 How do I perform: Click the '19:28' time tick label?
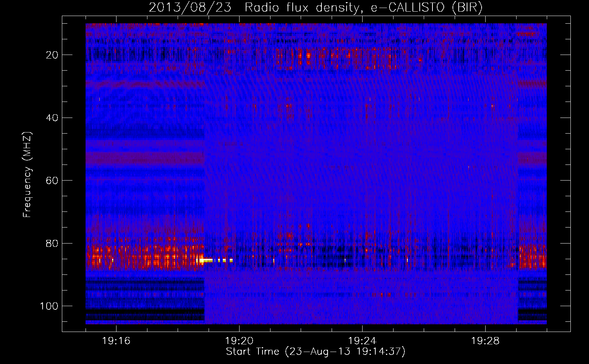(485, 341)
